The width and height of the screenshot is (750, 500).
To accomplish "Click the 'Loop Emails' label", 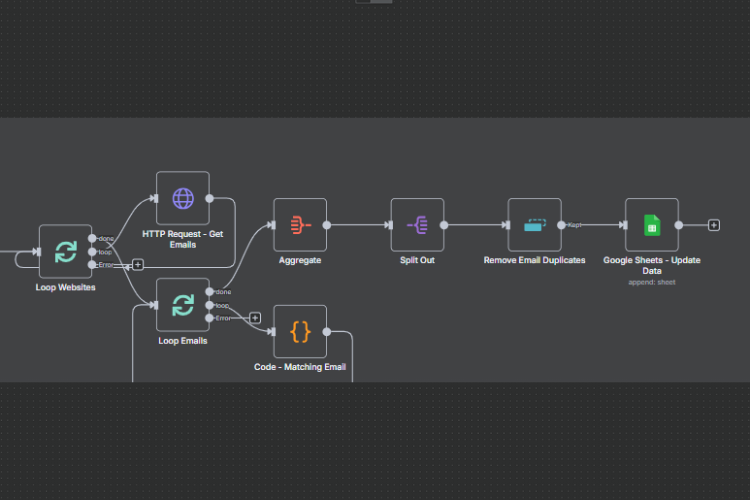I will pos(183,341).
